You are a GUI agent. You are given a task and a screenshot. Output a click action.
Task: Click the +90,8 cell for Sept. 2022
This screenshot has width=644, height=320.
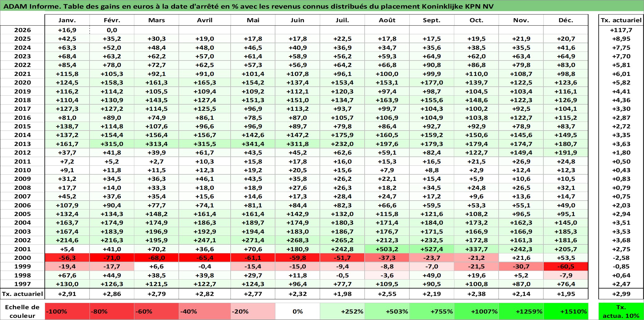(432, 65)
